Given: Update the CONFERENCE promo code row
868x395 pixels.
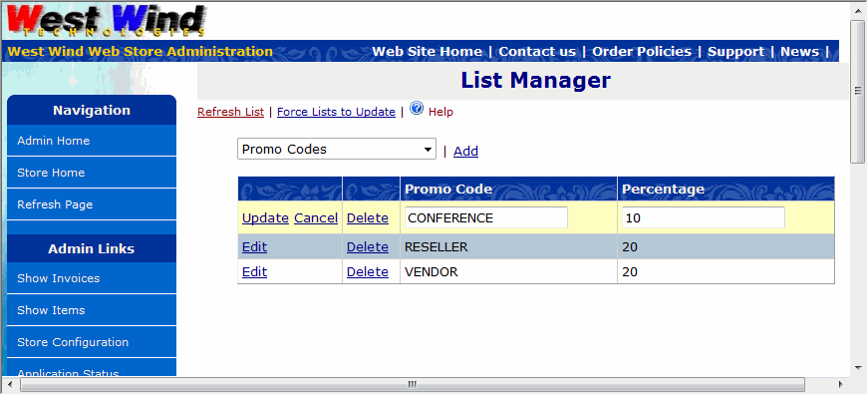Looking at the screenshot, I should [265, 218].
